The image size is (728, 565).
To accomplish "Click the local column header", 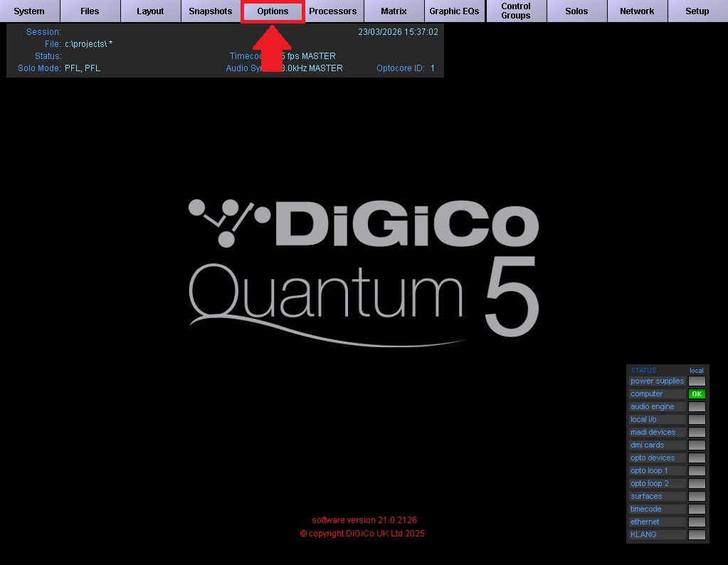I will 697,371.
